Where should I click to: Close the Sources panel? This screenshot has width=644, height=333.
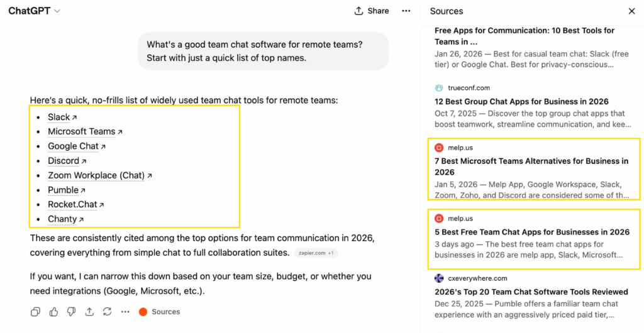[631, 11]
